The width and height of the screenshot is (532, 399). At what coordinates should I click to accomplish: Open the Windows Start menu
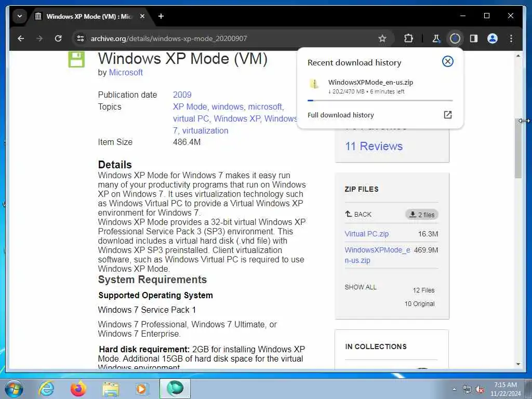14,389
